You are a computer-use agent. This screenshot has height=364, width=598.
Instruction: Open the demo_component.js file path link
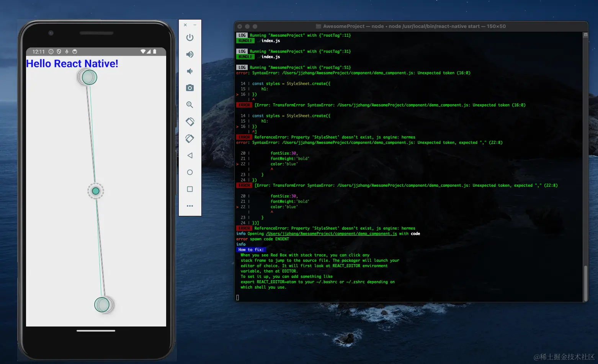coord(332,233)
